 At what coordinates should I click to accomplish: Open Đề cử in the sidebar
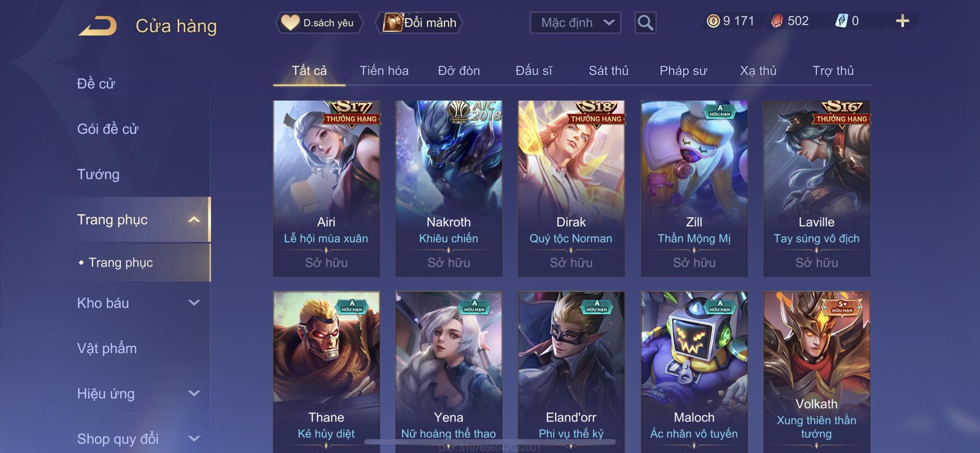click(x=96, y=84)
